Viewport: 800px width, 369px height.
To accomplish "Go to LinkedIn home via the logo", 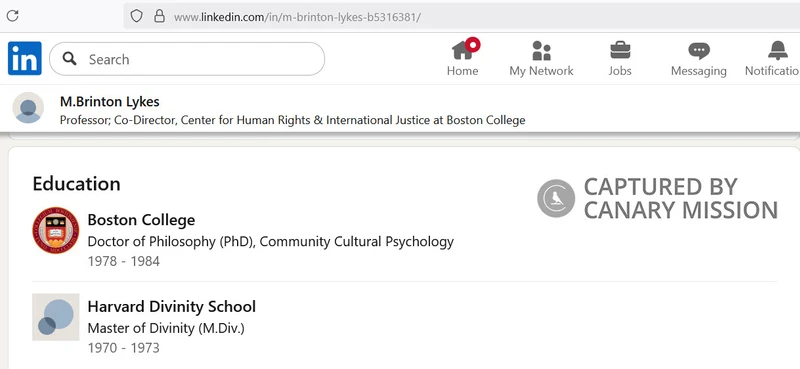I will pyautogui.click(x=24, y=59).
